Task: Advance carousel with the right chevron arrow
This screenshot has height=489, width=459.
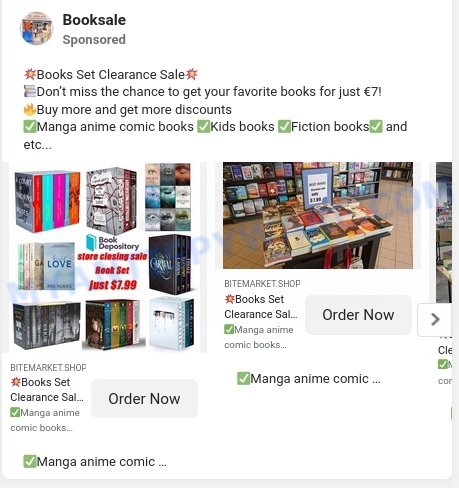Action: [435, 319]
